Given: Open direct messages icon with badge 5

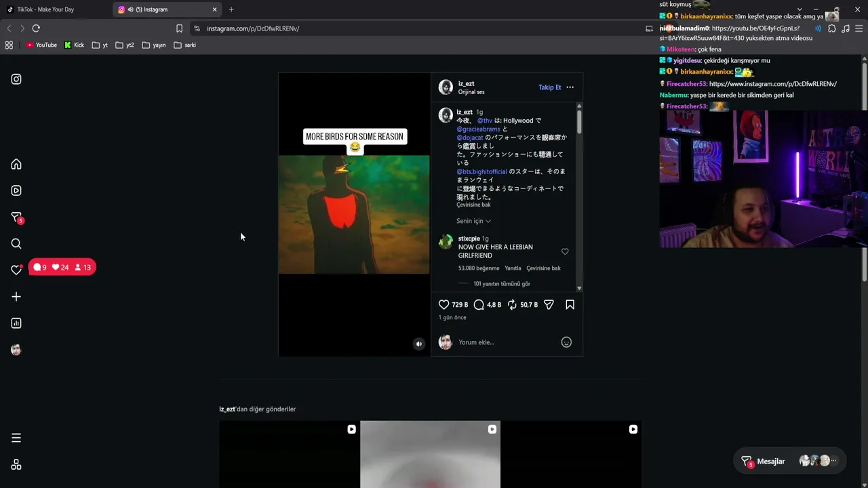Looking at the screenshot, I should [x=17, y=218].
